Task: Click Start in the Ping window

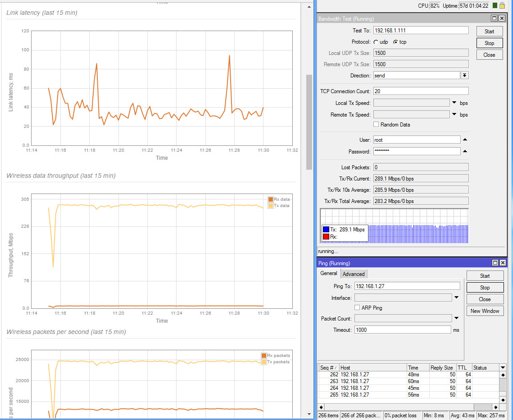Action: 485,276
